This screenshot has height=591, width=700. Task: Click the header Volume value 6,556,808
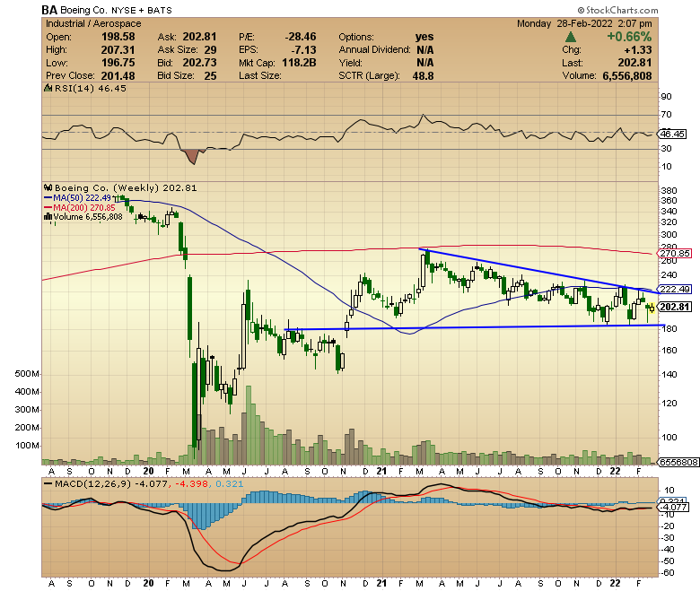[627, 75]
